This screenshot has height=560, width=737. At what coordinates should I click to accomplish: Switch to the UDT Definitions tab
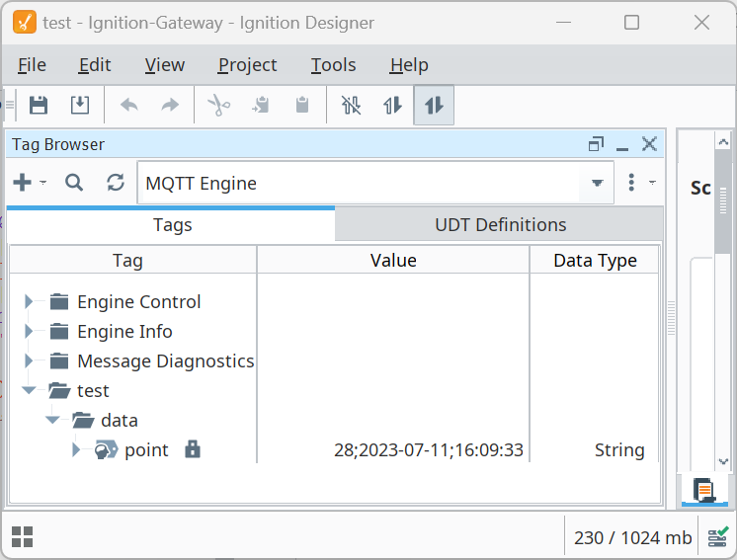(500, 224)
